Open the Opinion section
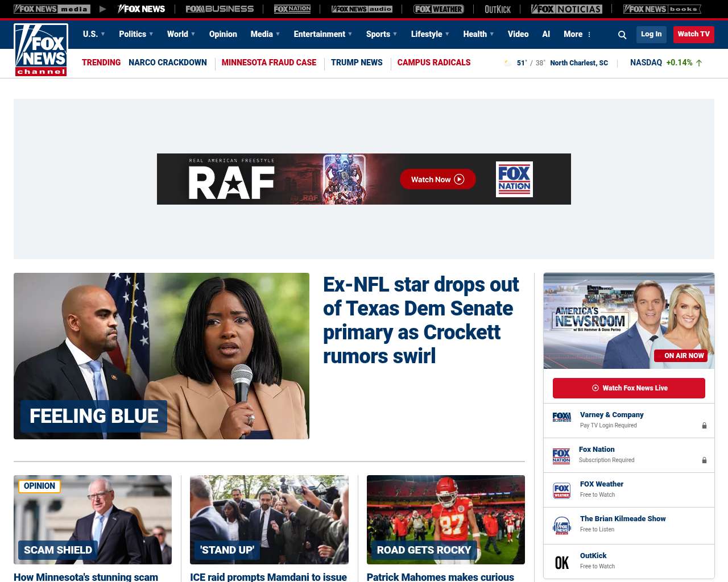The width and height of the screenshot is (728, 582). (x=223, y=34)
